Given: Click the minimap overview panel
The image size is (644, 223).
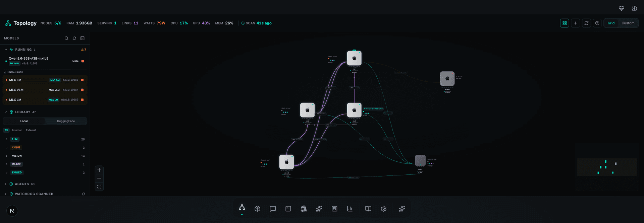Looking at the screenshot, I should (x=607, y=167).
